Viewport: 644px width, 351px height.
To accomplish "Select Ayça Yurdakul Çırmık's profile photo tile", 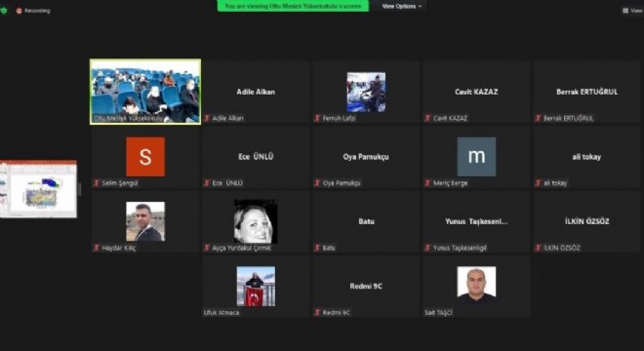I will pos(256,221).
